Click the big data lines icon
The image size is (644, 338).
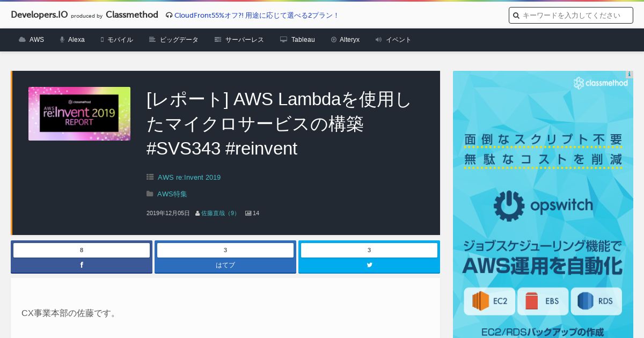tap(152, 40)
